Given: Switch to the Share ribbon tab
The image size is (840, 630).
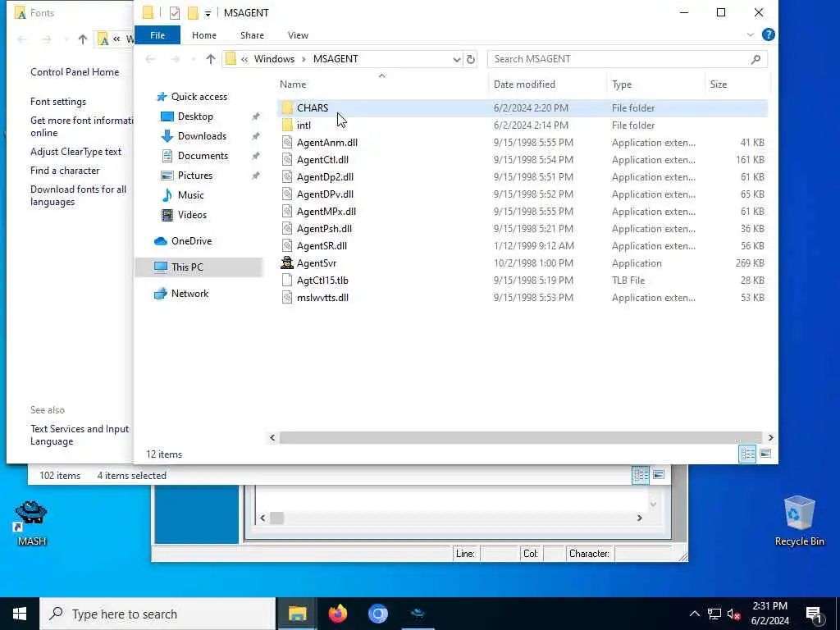Looking at the screenshot, I should [x=252, y=35].
